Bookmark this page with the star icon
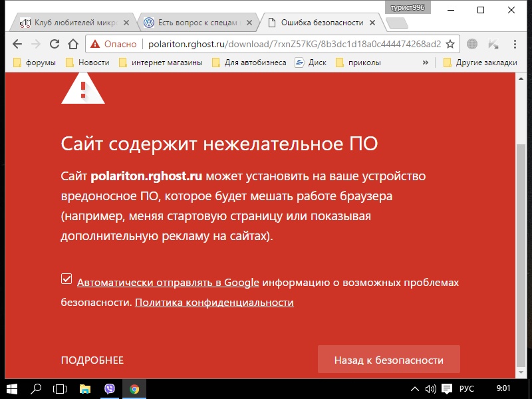 pyautogui.click(x=450, y=45)
